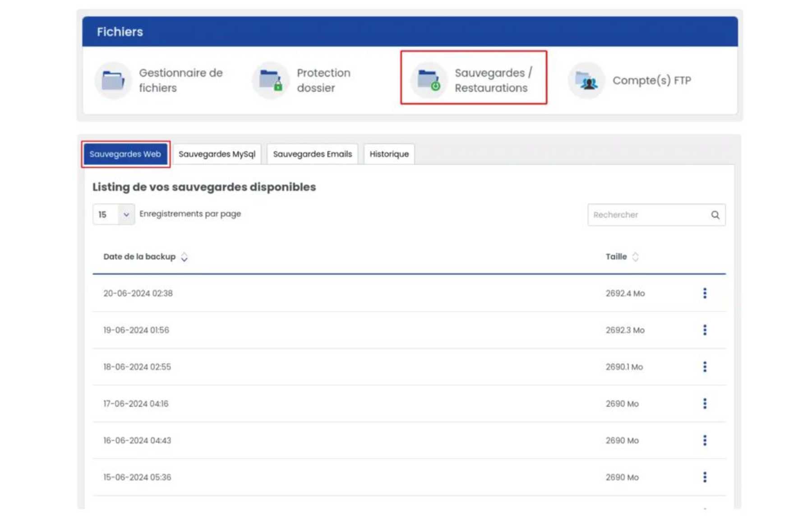Open the Compte(s) FTP link
The height and width of the screenshot is (520, 812).
(x=652, y=80)
